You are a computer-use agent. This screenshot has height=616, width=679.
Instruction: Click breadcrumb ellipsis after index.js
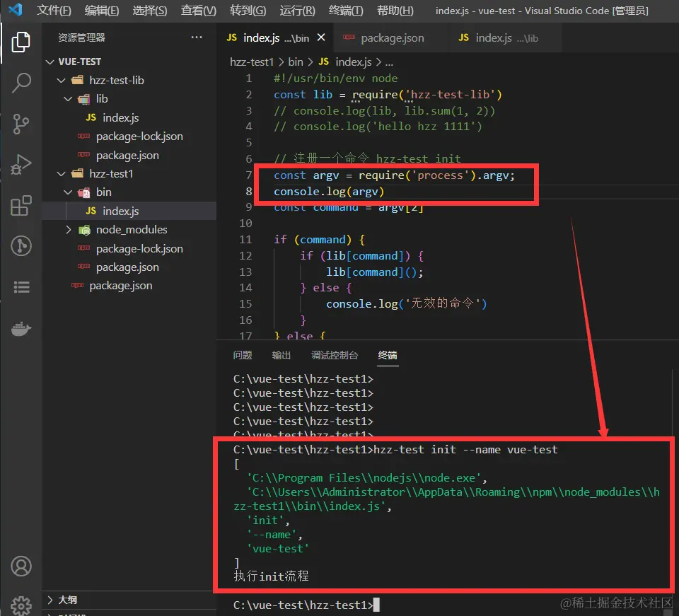[389, 62]
